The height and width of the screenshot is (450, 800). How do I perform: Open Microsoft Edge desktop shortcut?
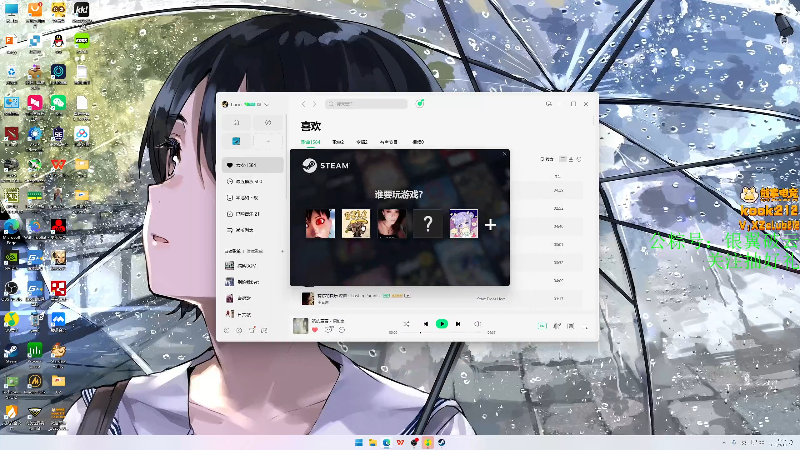pyautogui.click(x=11, y=228)
